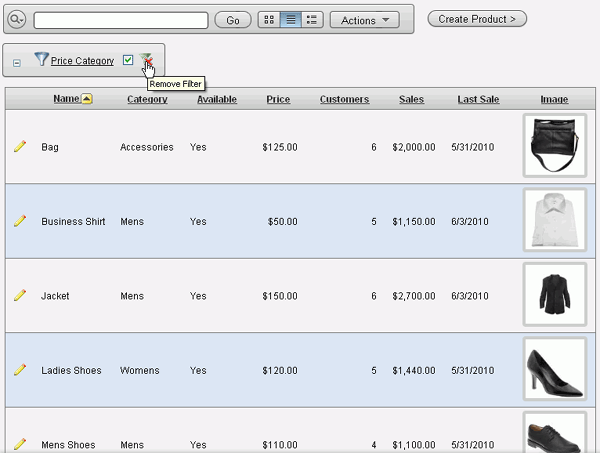Edit the Ladies Shoes row pencil icon
600x453 pixels.
click(x=20, y=370)
